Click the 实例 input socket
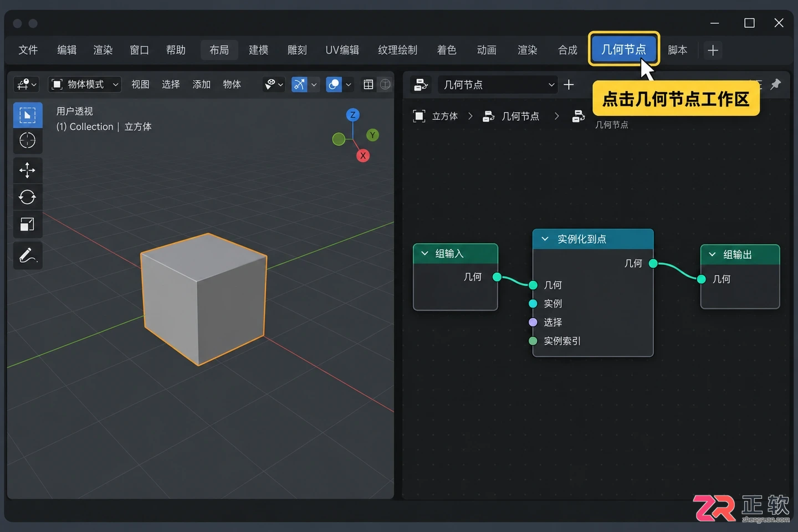Viewport: 798px width, 532px height. point(533,304)
